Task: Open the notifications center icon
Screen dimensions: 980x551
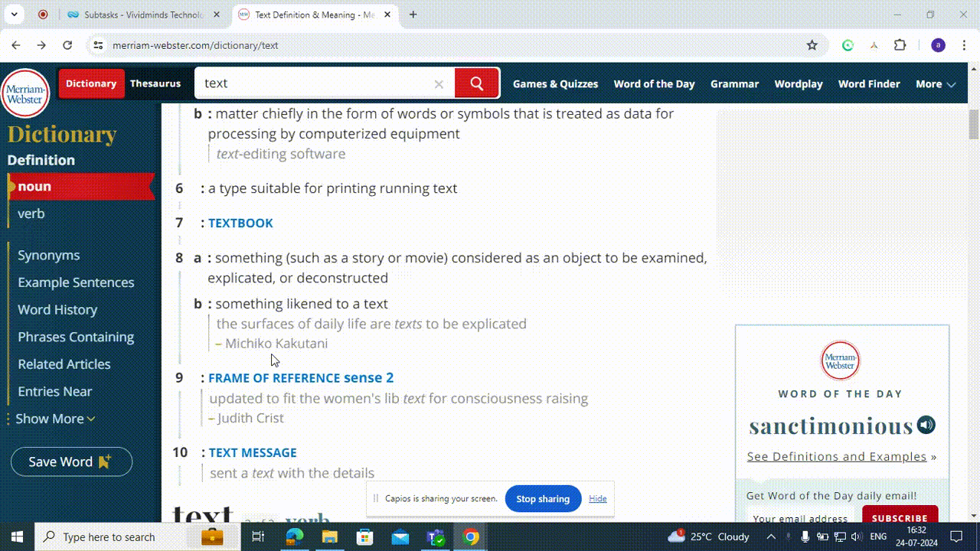Action: (x=956, y=536)
